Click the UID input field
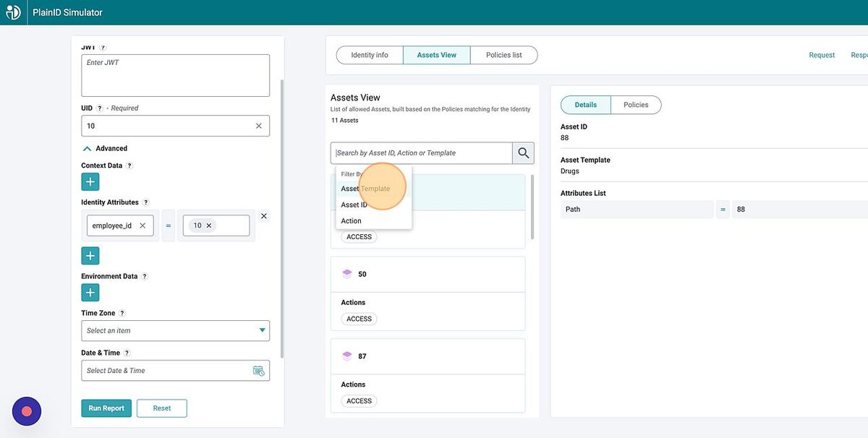This screenshot has height=438, width=868. [176, 126]
